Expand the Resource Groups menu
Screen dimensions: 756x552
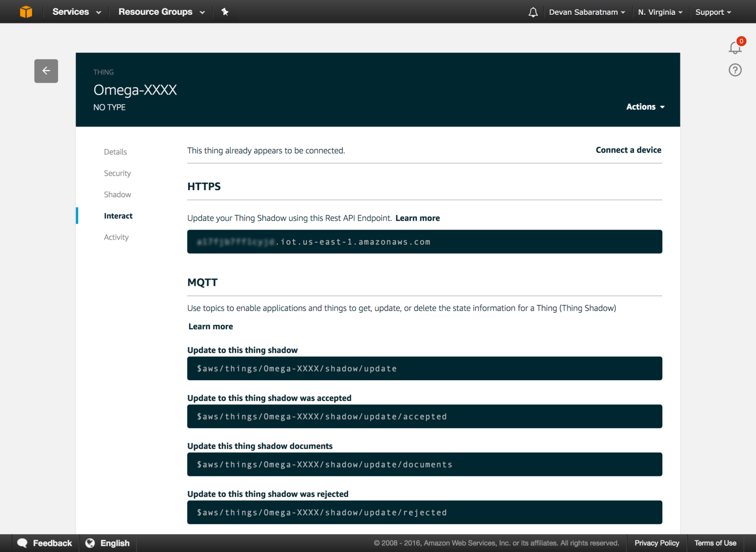tap(162, 12)
